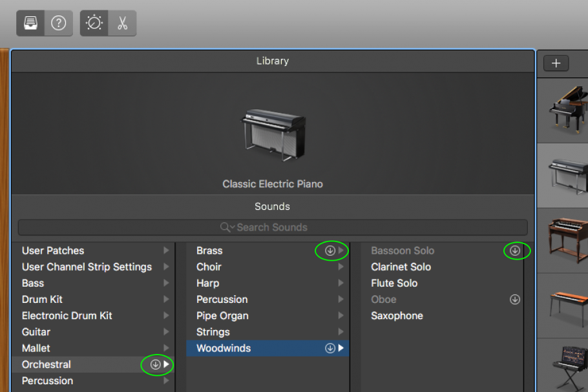588x392 pixels.
Task: Expand the Strings subcategory
Action: pyautogui.click(x=268, y=332)
